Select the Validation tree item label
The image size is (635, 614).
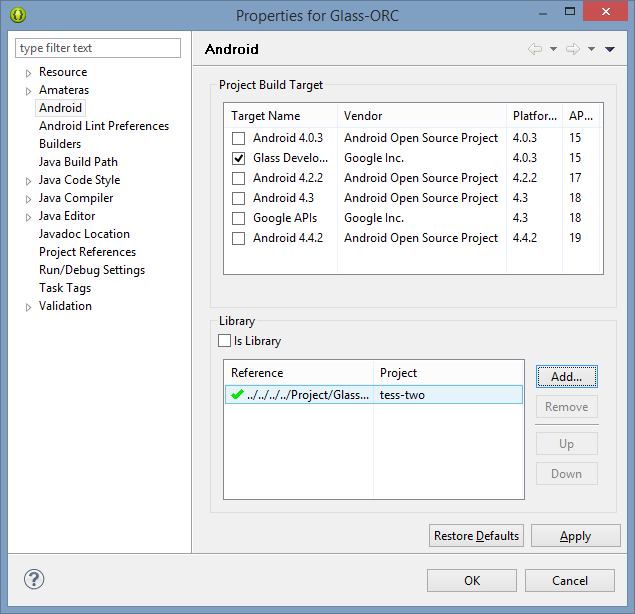click(65, 306)
